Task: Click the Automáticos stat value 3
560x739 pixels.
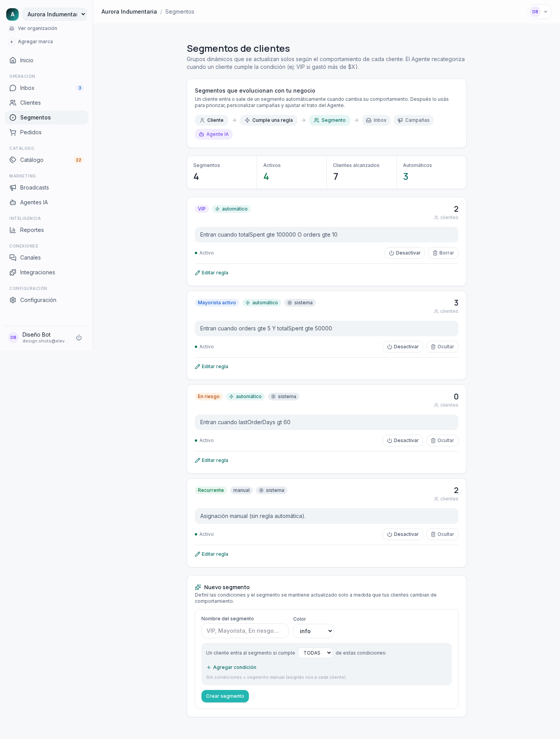Action: coord(406,177)
